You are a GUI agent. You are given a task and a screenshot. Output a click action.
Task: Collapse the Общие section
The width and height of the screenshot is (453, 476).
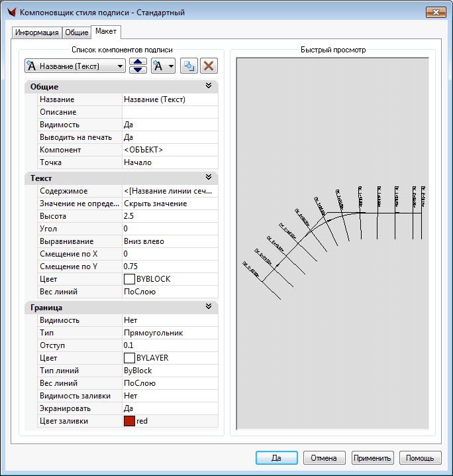(209, 86)
